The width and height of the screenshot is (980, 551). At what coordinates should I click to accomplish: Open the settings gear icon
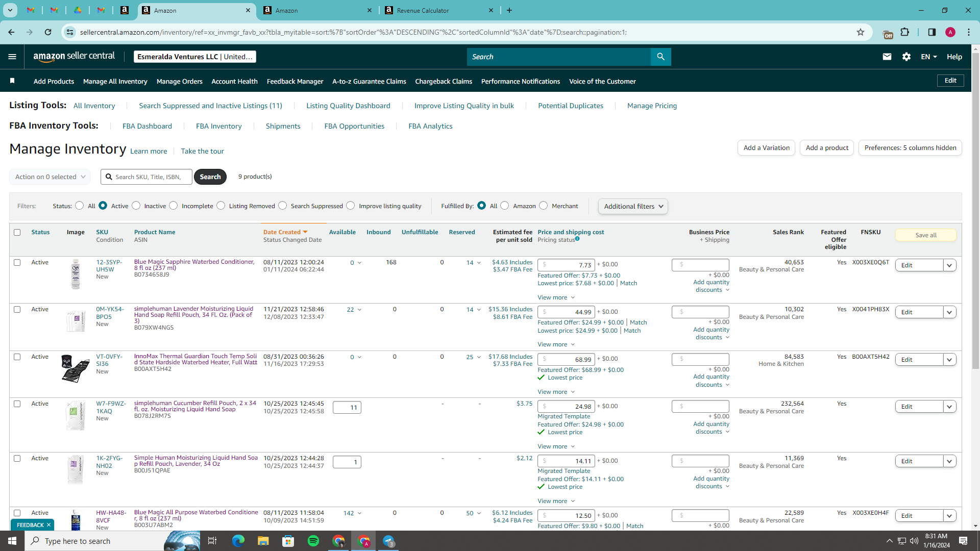906,57
